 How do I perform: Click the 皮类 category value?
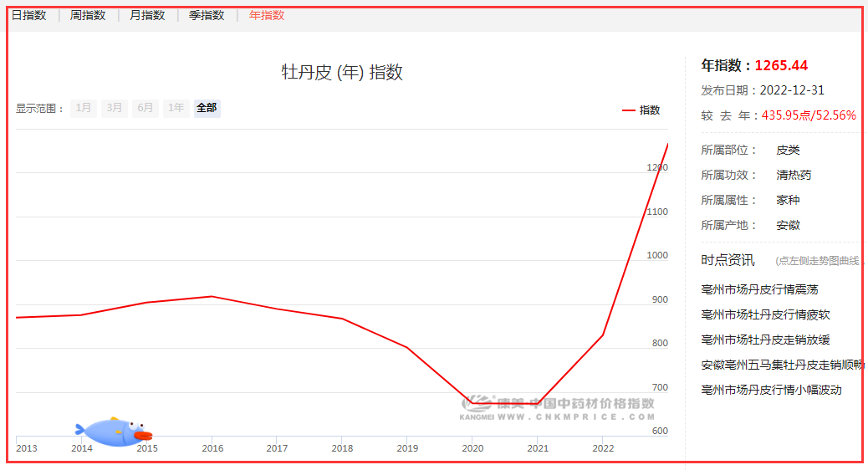788,150
